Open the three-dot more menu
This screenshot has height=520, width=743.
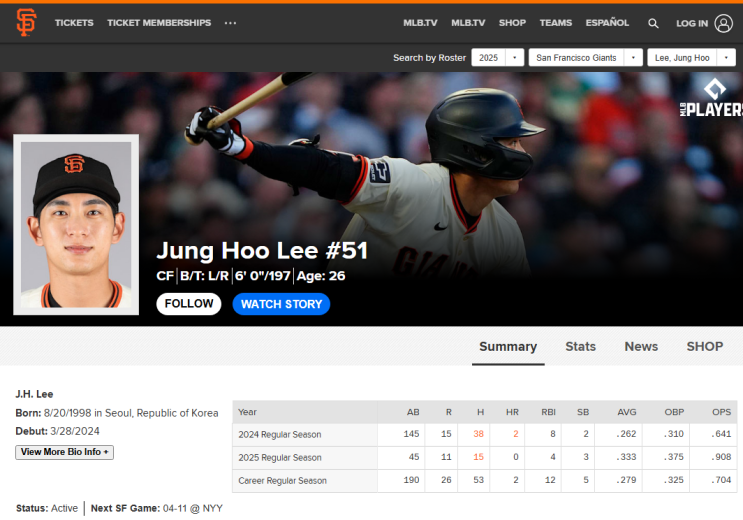[x=230, y=23]
